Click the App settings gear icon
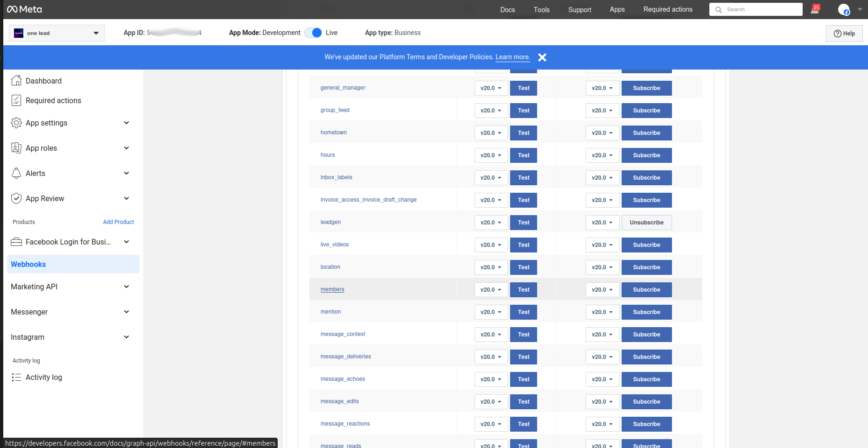Viewport: 868px width, 448px height. [x=16, y=123]
